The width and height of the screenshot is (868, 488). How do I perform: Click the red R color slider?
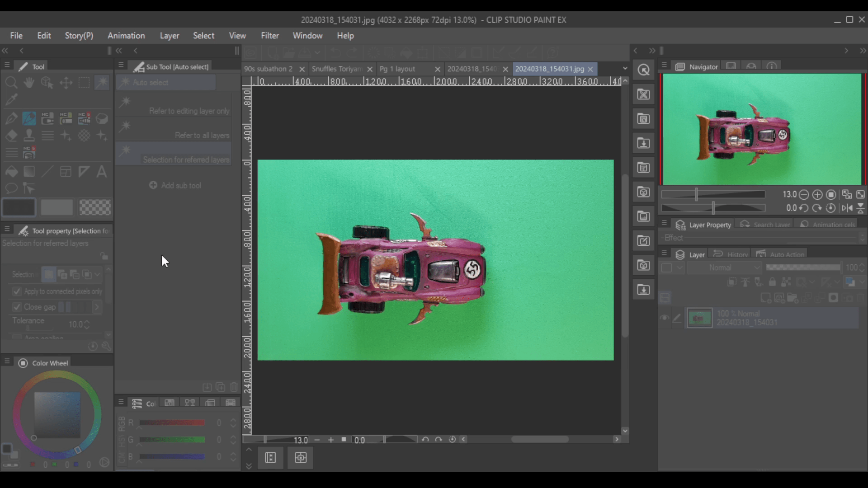(172, 422)
